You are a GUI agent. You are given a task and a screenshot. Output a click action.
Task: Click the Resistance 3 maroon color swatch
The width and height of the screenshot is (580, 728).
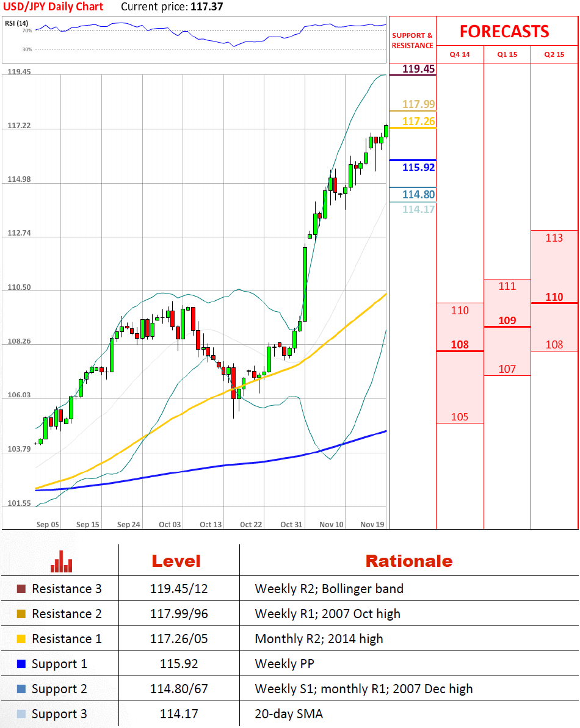21,589
